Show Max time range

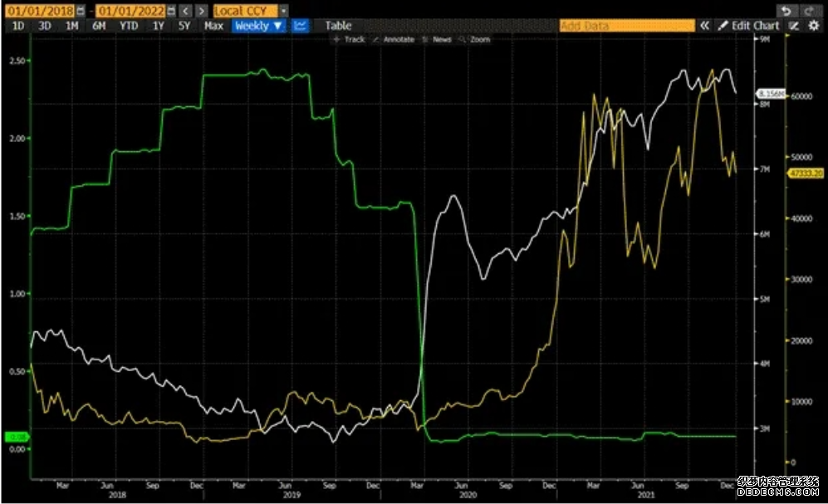(x=213, y=26)
